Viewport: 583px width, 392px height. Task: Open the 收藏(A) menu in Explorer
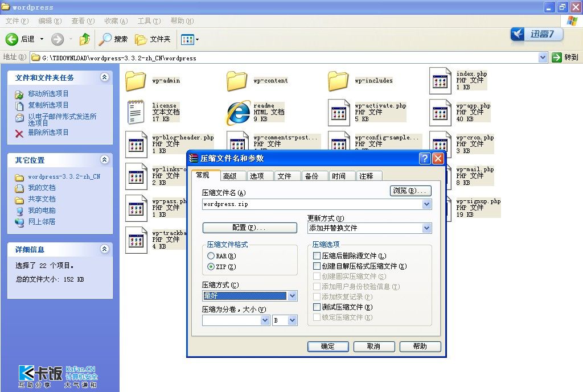[x=116, y=21]
